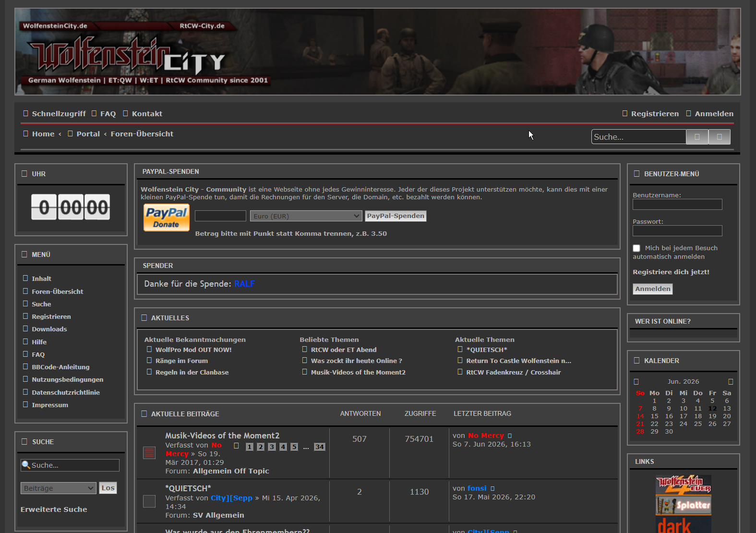The height and width of the screenshot is (533, 756).
Task: Open the Erweiterte Suche link
Action: tap(54, 509)
